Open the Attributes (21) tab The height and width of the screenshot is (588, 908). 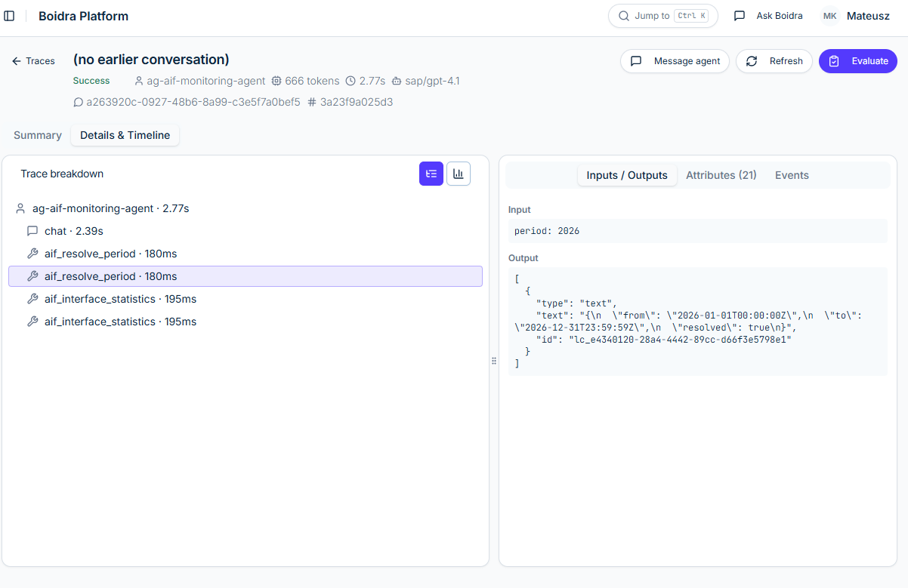[x=721, y=175]
